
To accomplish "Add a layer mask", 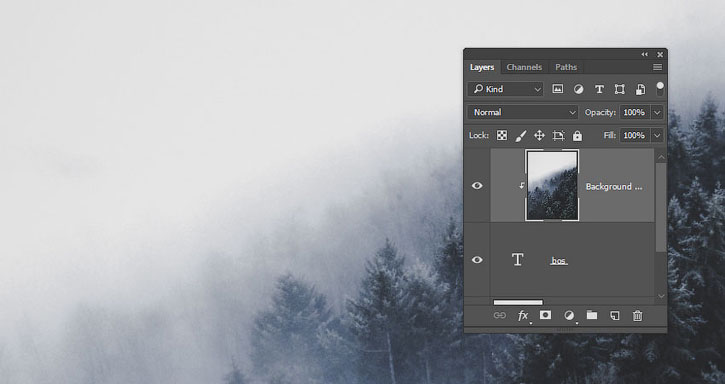I will pyautogui.click(x=546, y=315).
